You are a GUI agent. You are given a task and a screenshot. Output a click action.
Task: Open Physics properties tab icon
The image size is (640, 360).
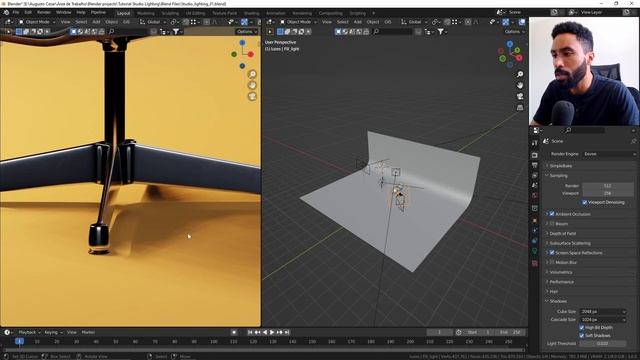(535, 241)
